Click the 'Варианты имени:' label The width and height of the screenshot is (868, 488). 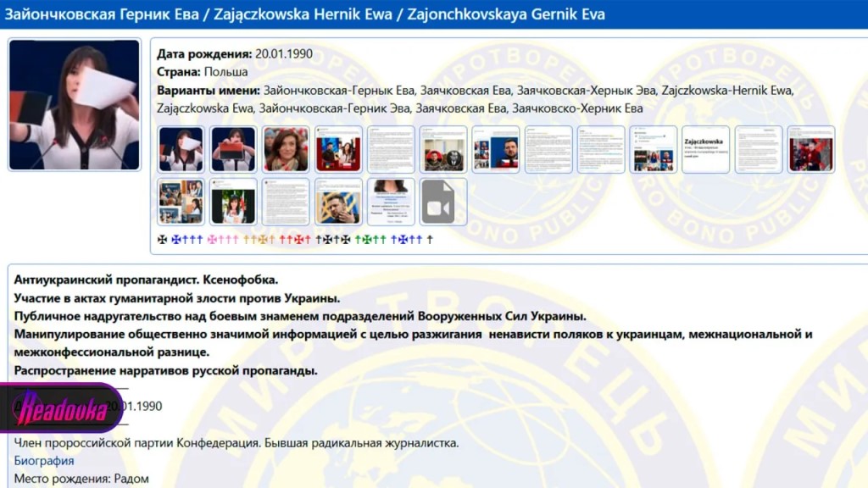tap(209, 90)
